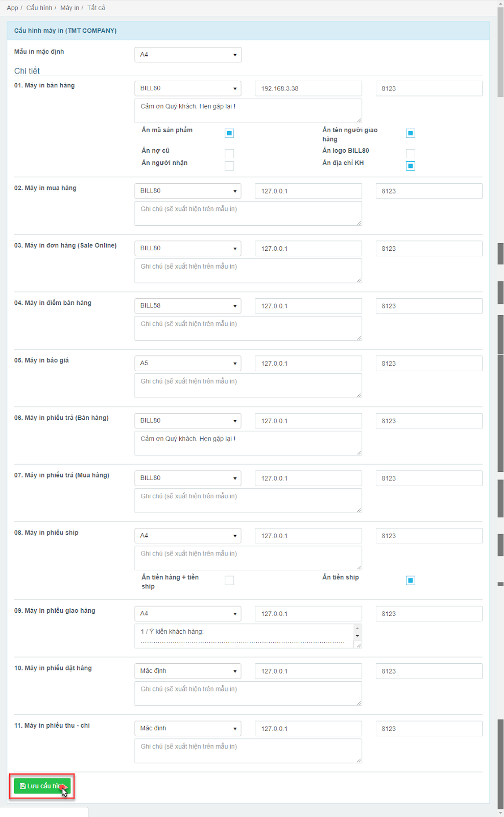Click the 192.168.3.38 IP address field
The height and width of the screenshot is (817, 504).
(308, 88)
